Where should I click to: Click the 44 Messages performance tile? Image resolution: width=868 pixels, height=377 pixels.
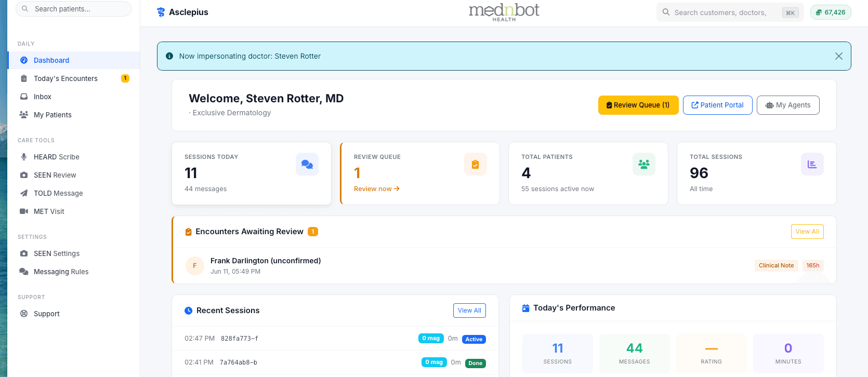(x=635, y=354)
